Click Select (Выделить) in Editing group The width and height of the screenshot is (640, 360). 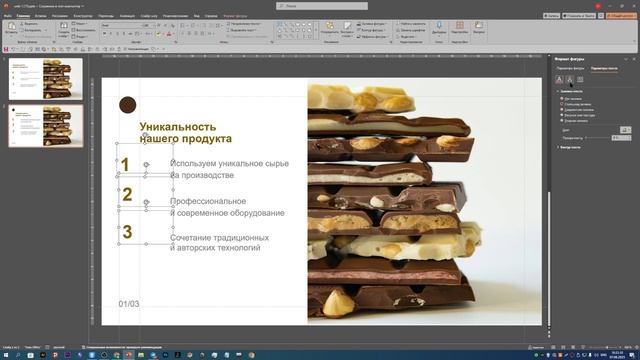[406, 37]
